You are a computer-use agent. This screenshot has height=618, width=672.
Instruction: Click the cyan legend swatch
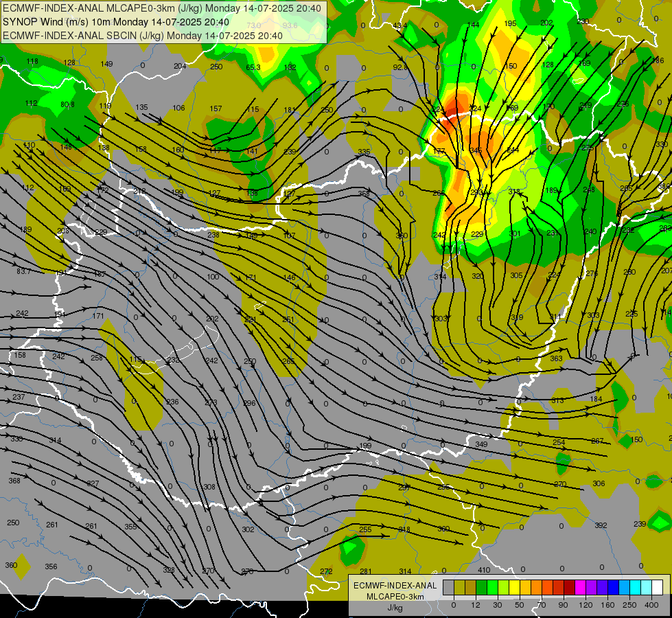635,588
